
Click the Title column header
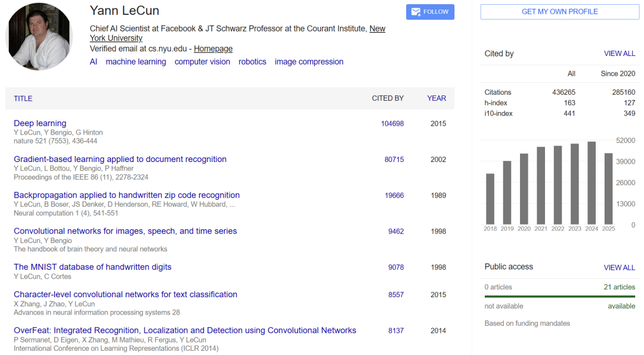23,98
